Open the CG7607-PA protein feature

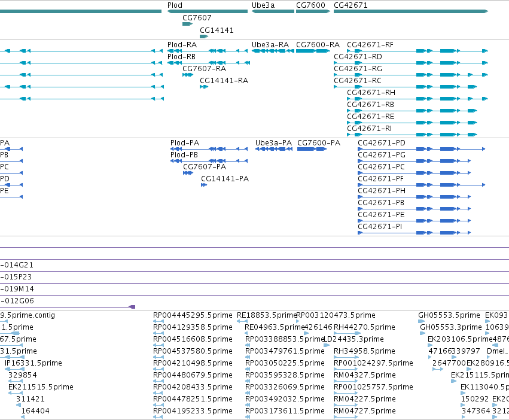[188, 173]
